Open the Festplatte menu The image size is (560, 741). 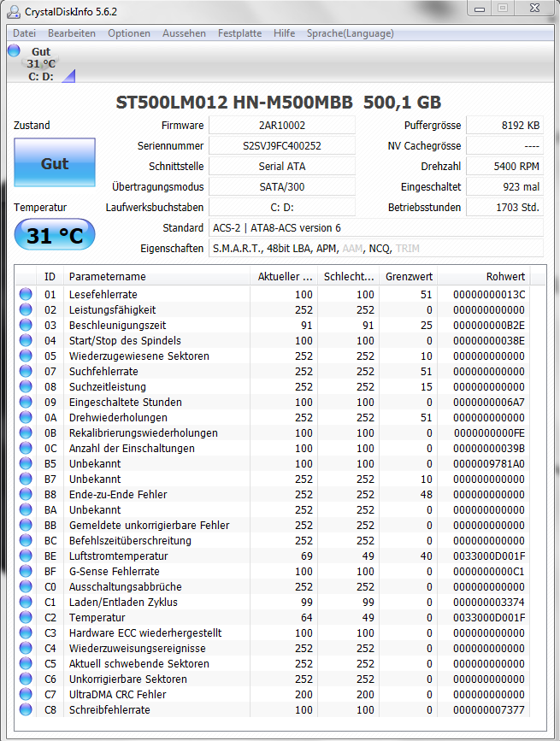coord(239,33)
